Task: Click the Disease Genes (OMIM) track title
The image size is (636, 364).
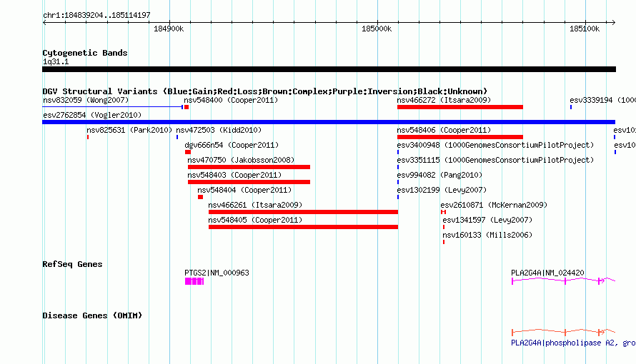Action: (x=92, y=315)
